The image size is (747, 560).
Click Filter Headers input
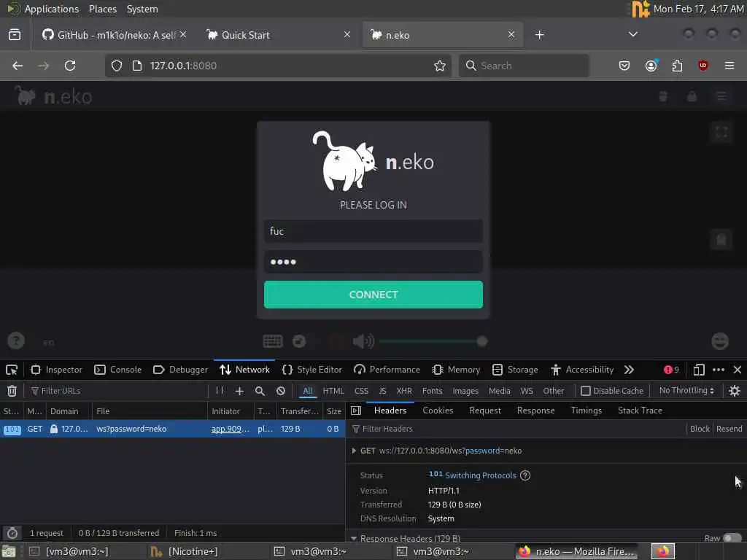(517, 429)
